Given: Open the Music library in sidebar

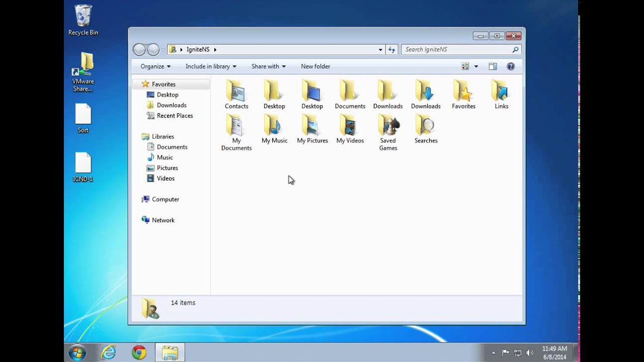Looking at the screenshot, I should (165, 157).
